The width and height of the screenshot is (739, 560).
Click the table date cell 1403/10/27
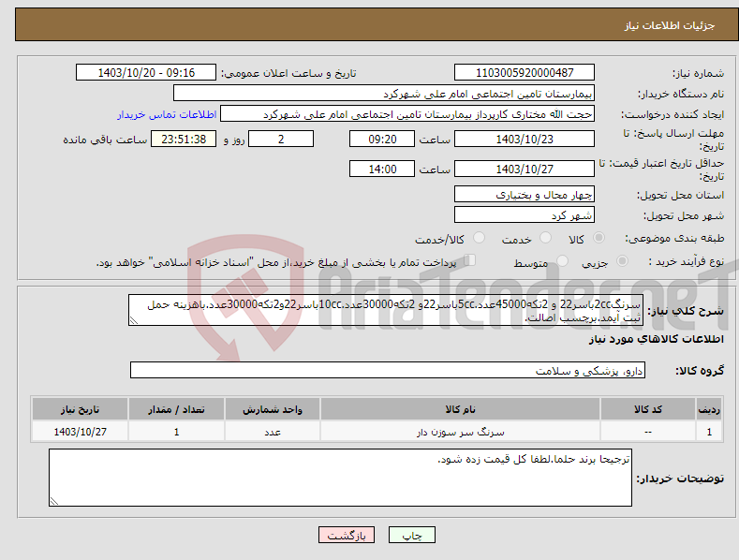tap(81, 432)
